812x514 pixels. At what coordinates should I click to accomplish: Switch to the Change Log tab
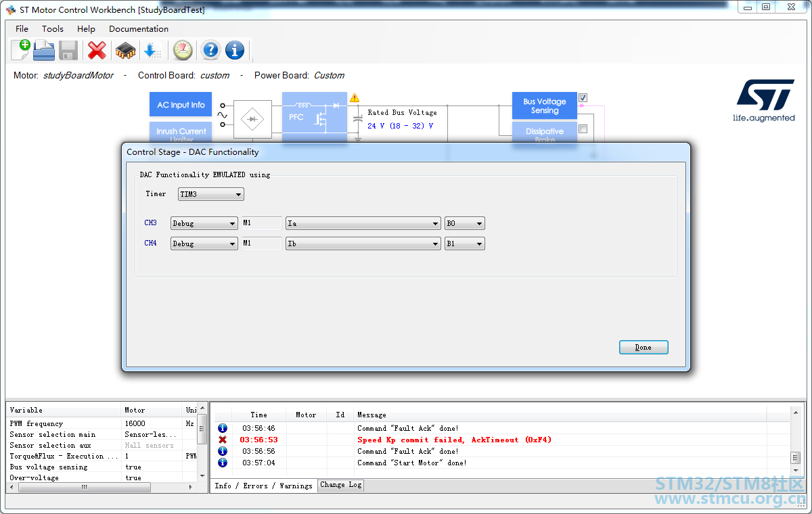point(341,485)
